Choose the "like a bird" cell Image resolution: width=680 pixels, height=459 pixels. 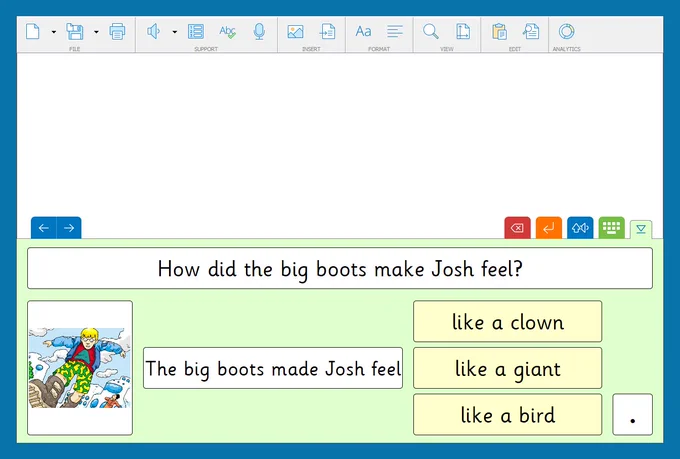click(507, 414)
